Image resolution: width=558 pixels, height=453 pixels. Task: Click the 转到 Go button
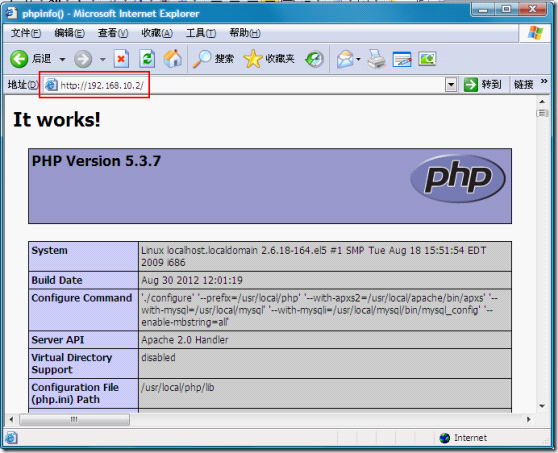(x=483, y=85)
